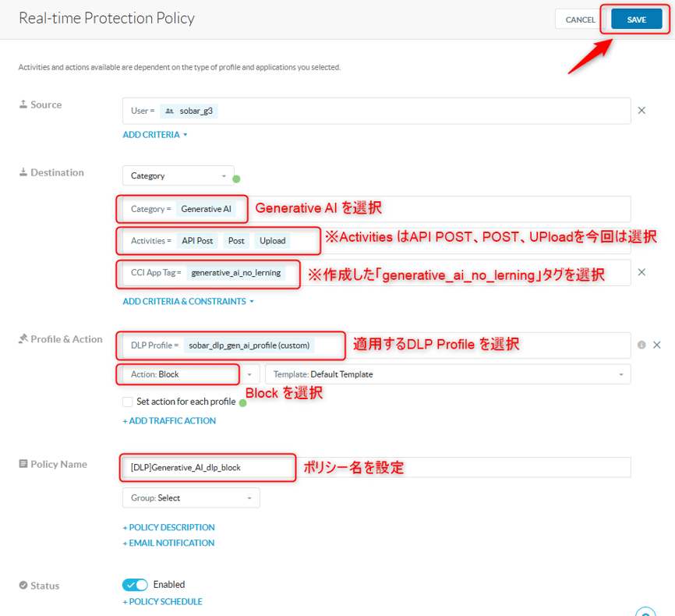The image size is (675, 616).
Task: Select the sobar_g3 user tag
Action: point(189,112)
